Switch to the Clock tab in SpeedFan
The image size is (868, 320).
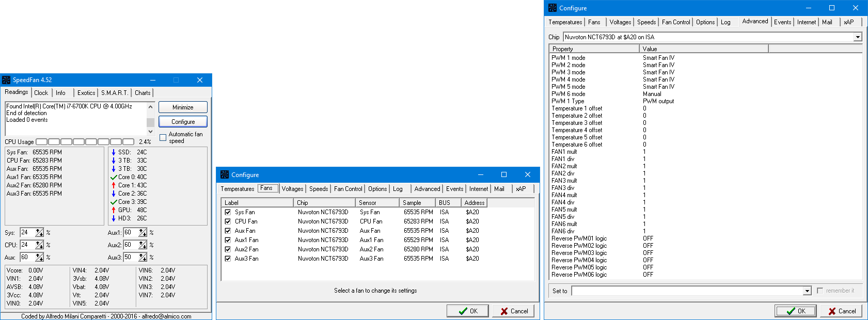pos(41,93)
